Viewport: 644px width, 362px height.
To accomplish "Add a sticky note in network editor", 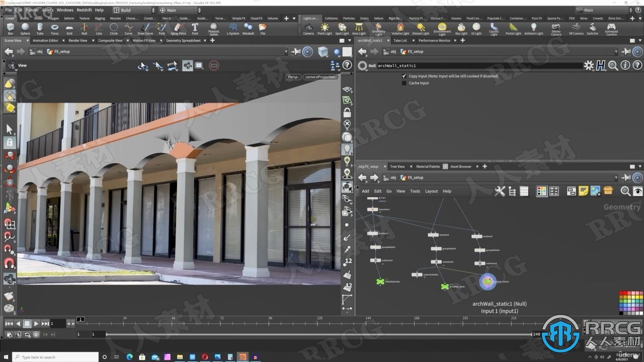I will coord(584,191).
